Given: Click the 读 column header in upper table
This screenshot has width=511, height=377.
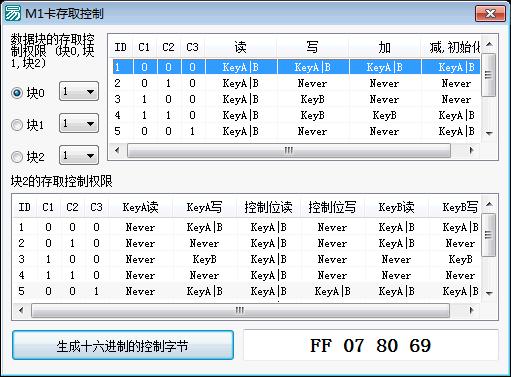Looking at the screenshot, I should pyautogui.click(x=240, y=47).
